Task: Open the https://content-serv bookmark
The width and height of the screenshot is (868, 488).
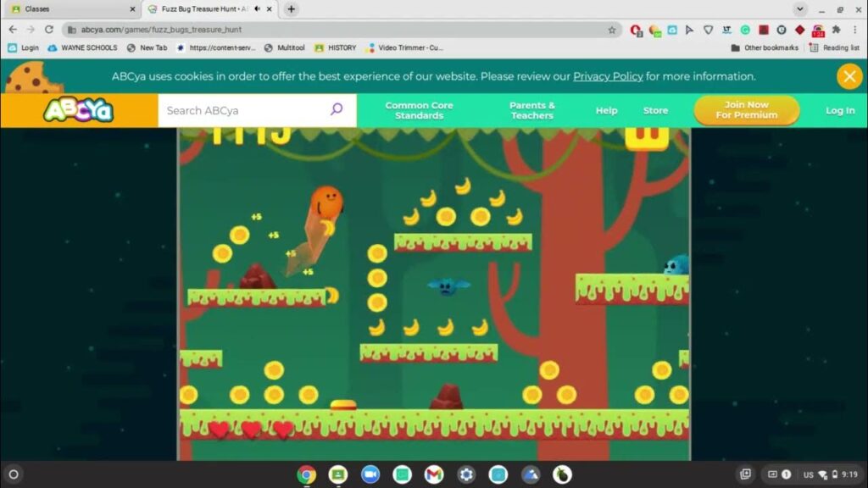Action: 216,48
